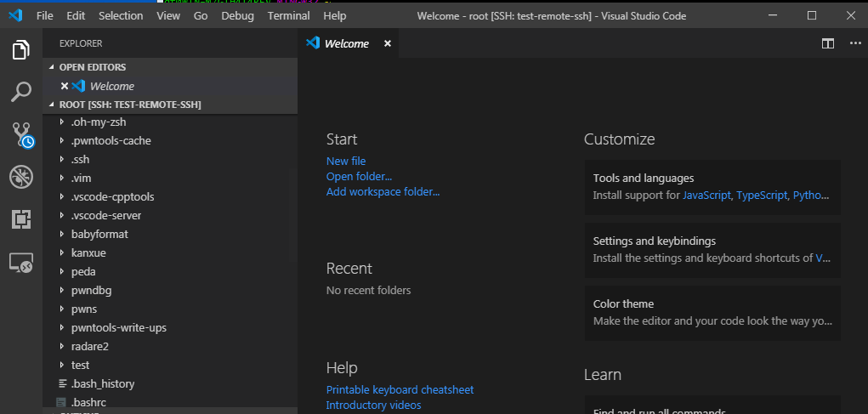Click the Add workspace folder... link
Screen dimensions: 868x414
[x=383, y=192]
